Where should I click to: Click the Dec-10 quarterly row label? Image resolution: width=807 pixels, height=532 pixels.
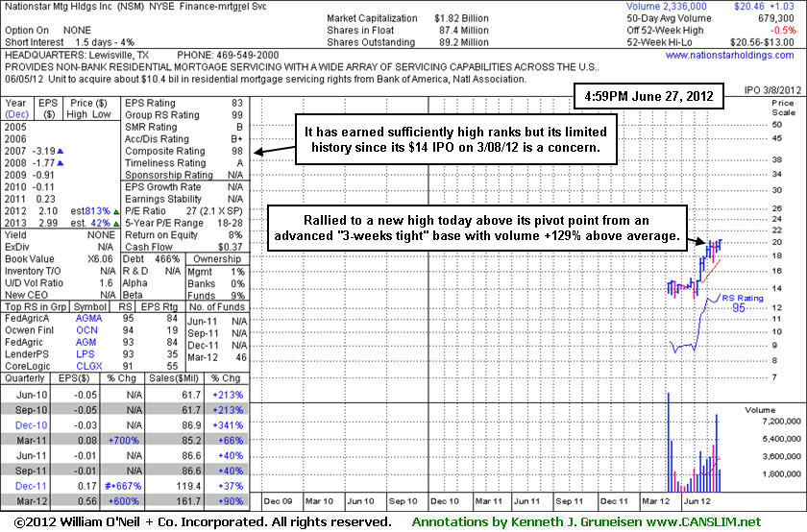click(x=31, y=425)
